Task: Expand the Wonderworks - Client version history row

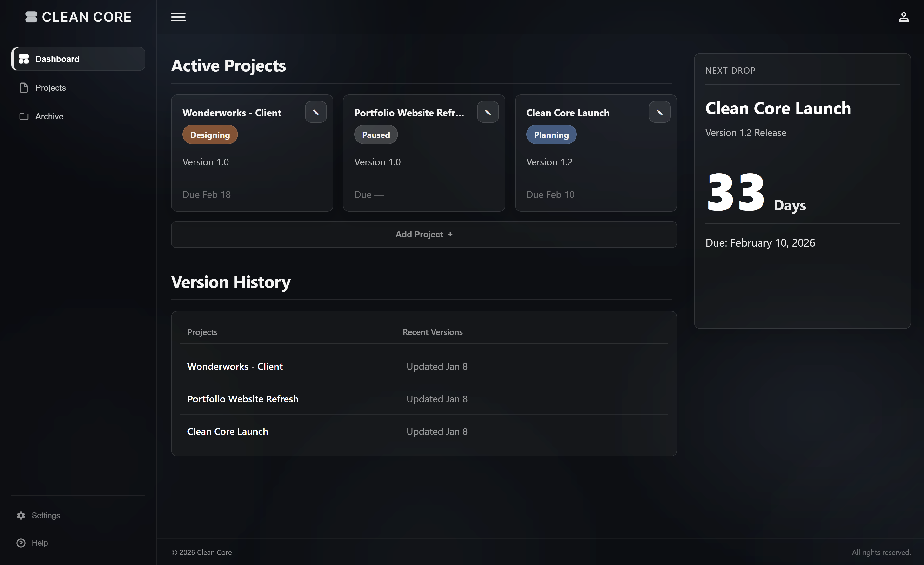Action: (235, 366)
